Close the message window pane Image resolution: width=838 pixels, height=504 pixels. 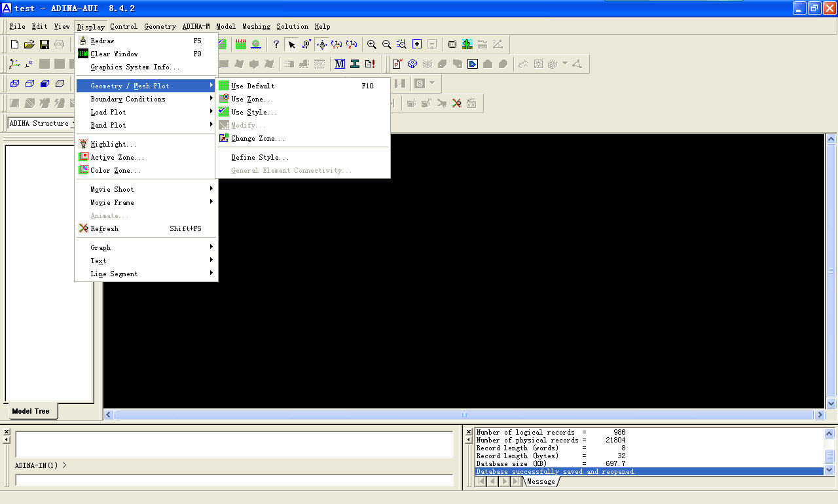pos(468,431)
